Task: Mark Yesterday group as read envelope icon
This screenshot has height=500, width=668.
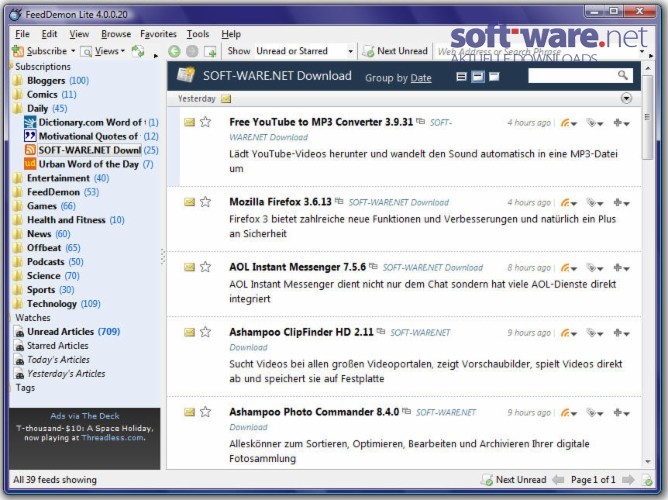Action: [226, 99]
